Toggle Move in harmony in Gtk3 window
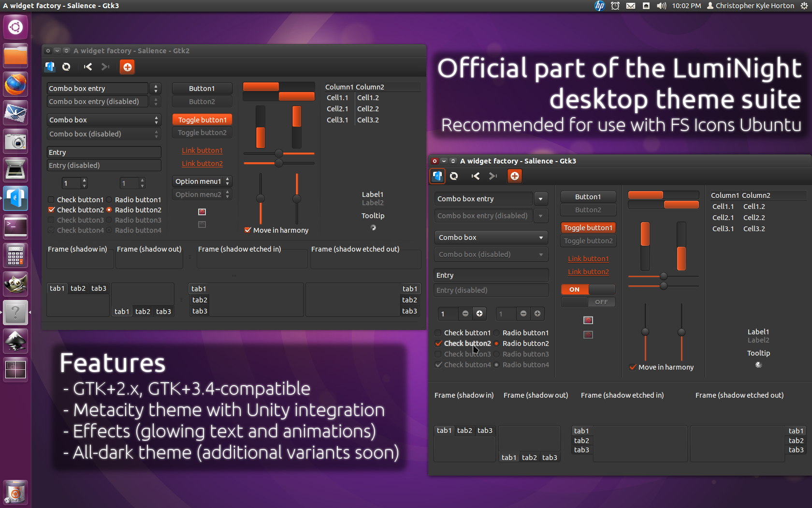Image resolution: width=812 pixels, height=508 pixels. (x=662, y=367)
